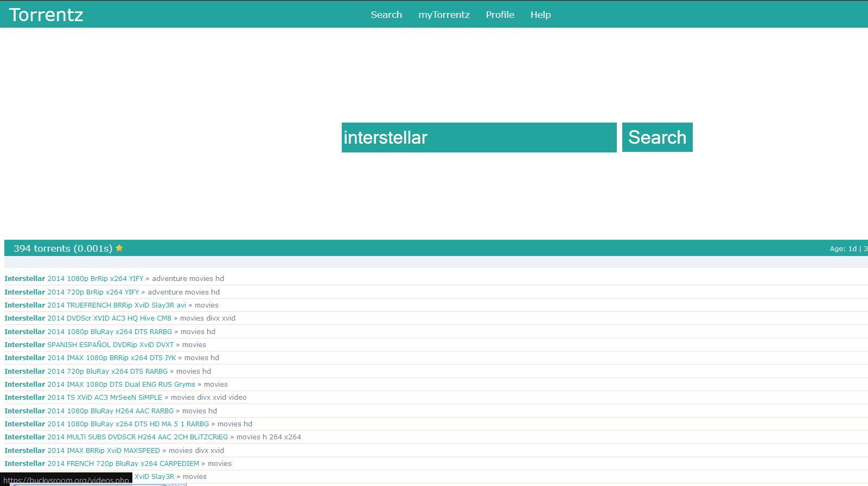Open Interstellar 2014 TS XViD AC3 MrSeeN SiMPLE
Viewport: 868px width, 486px height.
pyautogui.click(x=83, y=397)
